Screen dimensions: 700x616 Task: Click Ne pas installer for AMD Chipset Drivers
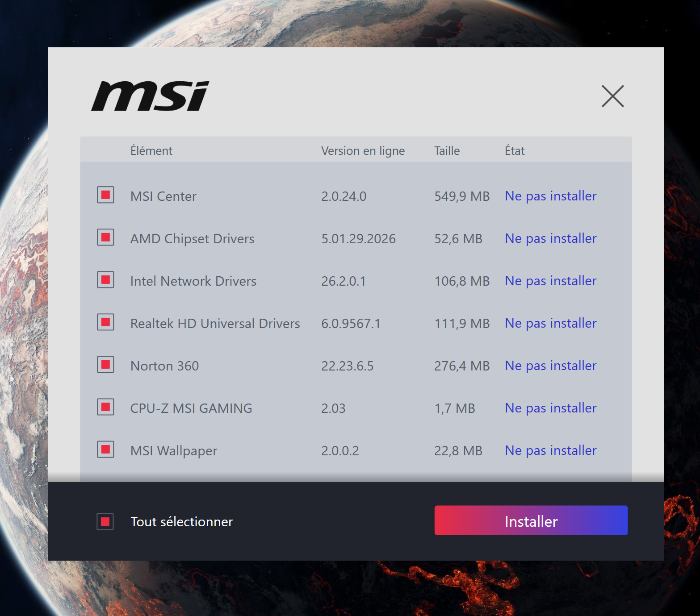tap(551, 238)
